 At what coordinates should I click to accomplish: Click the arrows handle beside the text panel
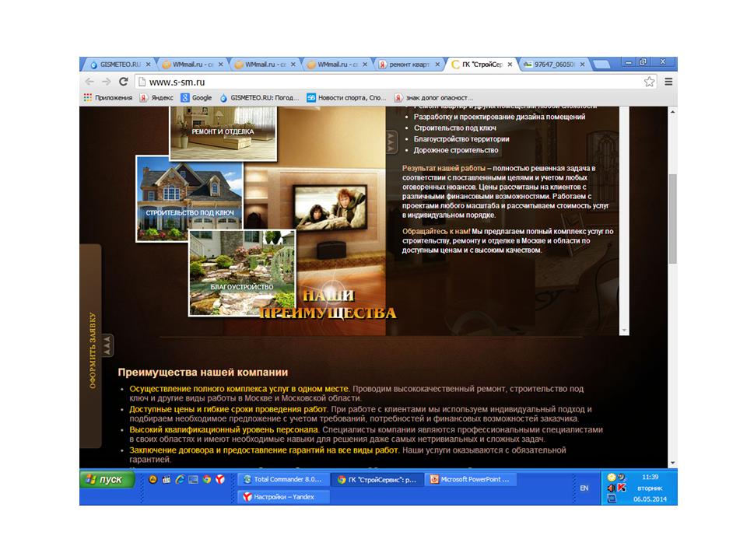391,142
